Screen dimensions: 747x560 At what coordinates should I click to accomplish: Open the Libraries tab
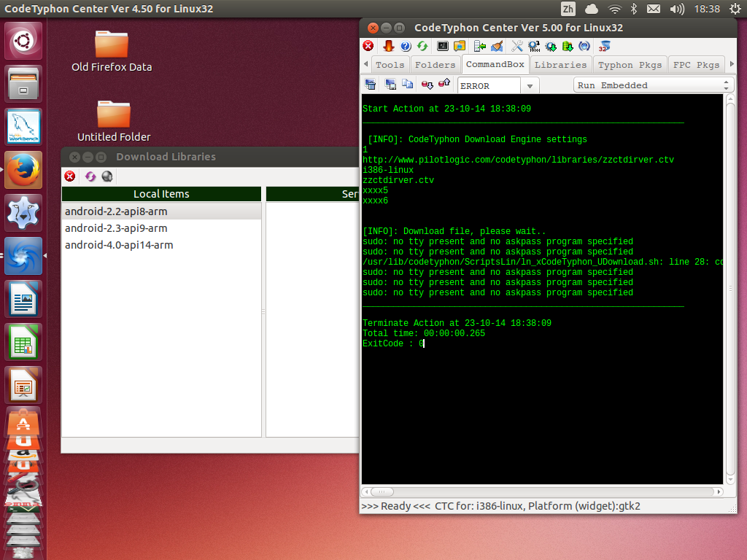[560, 65]
